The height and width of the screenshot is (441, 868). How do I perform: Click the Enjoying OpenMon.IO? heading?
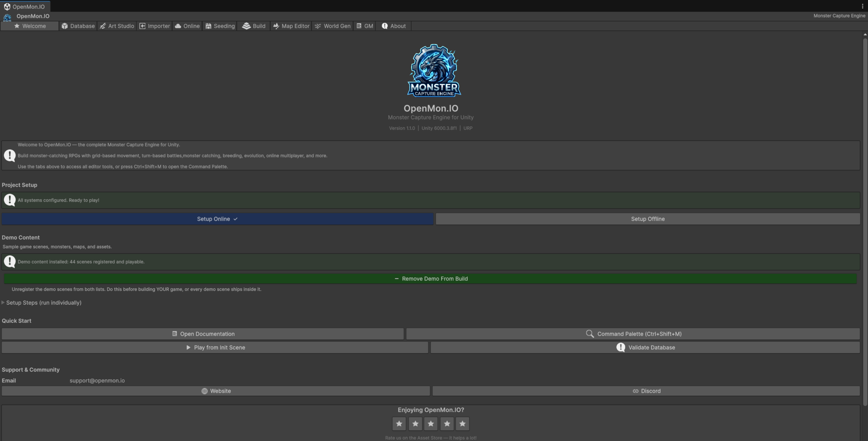(x=431, y=410)
